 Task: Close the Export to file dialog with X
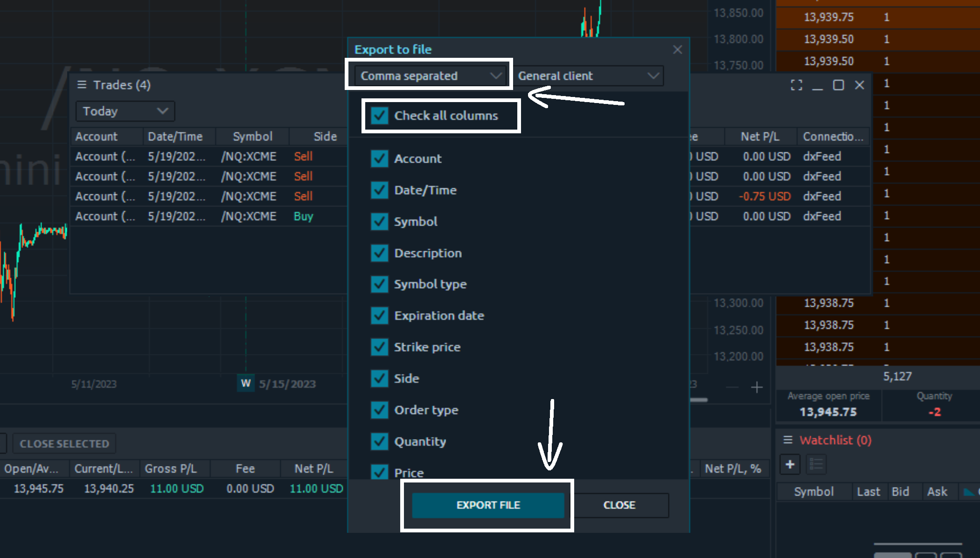click(677, 49)
